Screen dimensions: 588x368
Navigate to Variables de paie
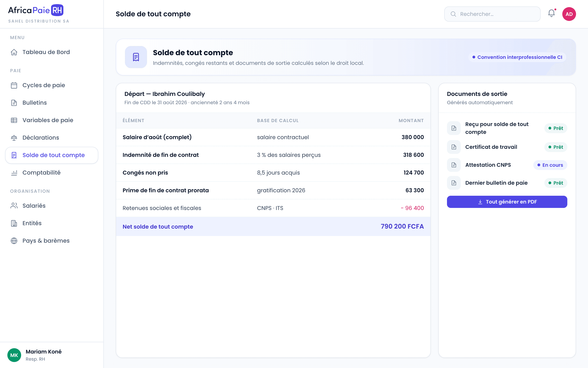[x=51, y=120]
